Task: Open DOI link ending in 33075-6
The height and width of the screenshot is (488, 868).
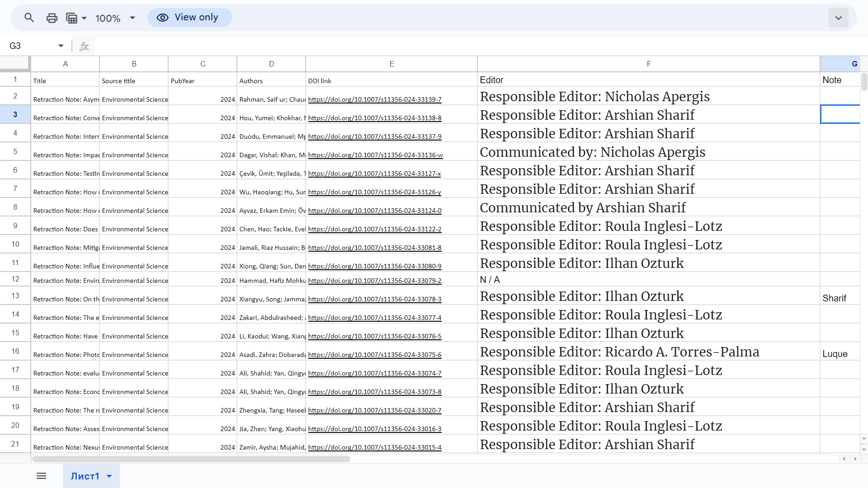Action: tap(374, 355)
